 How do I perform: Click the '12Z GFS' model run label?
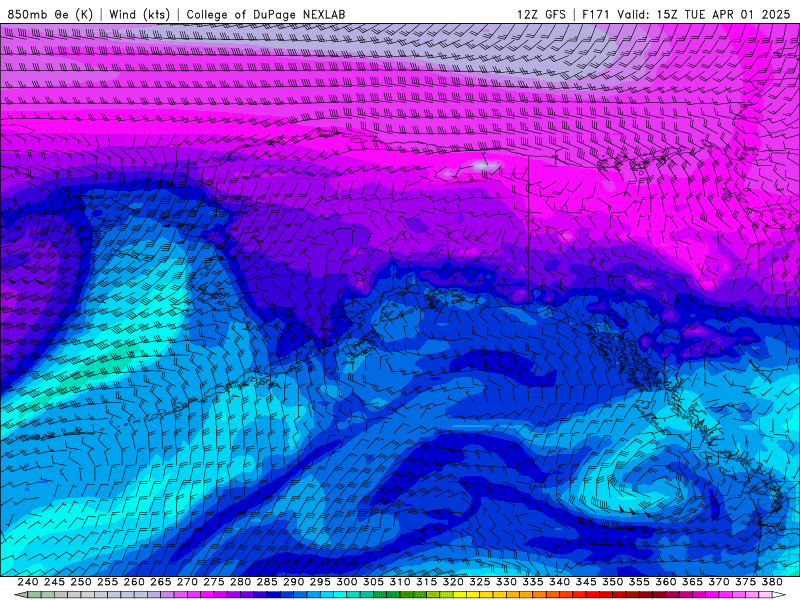[541, 14]
